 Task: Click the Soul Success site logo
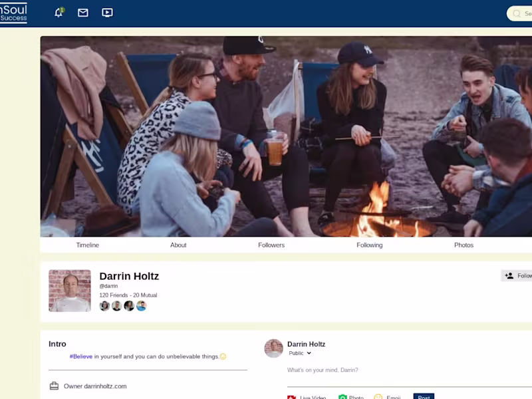tap(13, 13)
